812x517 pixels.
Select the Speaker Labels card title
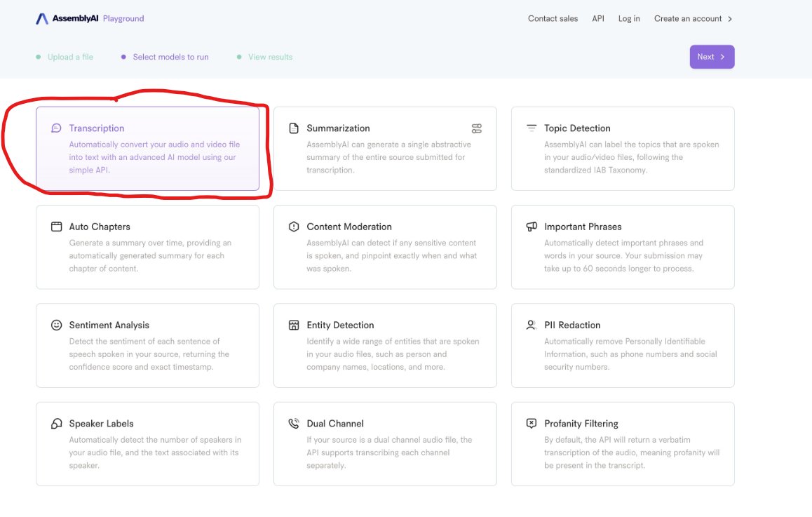[x=101, y=423]
